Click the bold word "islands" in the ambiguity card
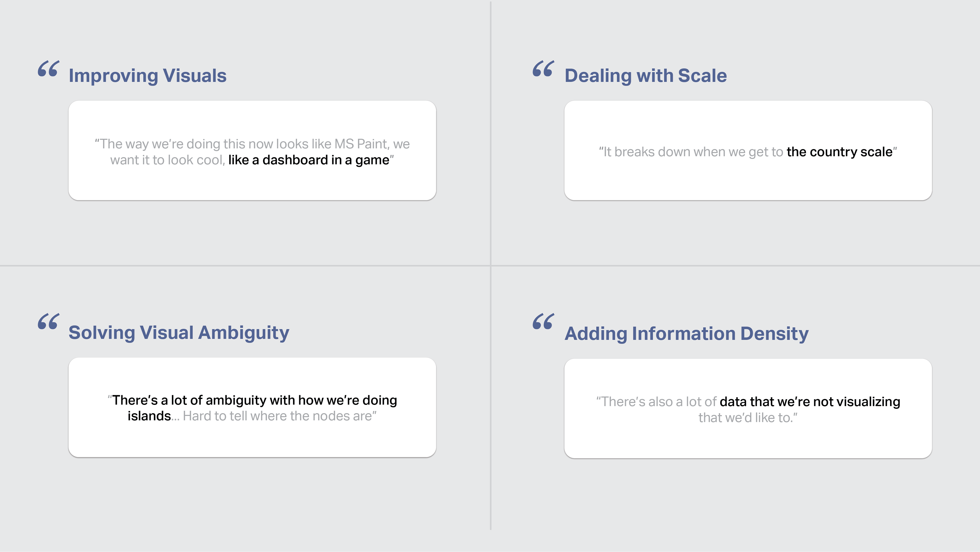980x552 pixels. tap(149, 416)
